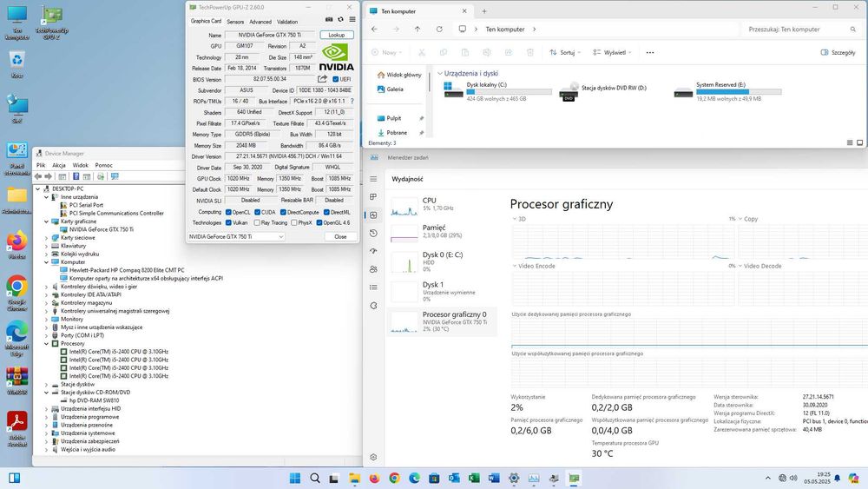Click the Up arrow in File Explorer
This screenshot has width=868, height=489.
(418, 29)
